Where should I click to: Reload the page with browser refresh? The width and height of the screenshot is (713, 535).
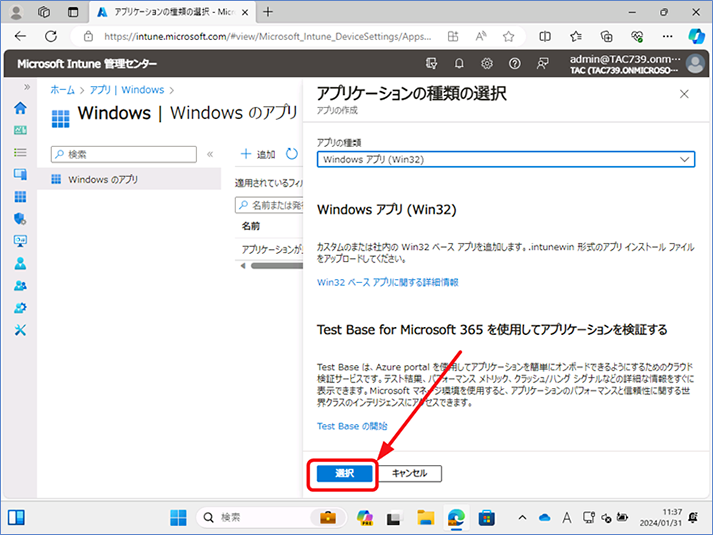(51, 36)
